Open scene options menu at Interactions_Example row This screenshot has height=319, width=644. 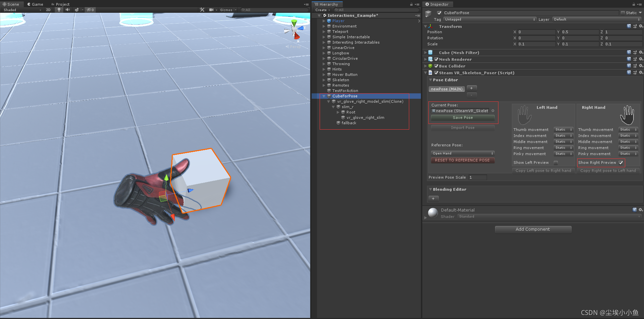click(418, 15)
